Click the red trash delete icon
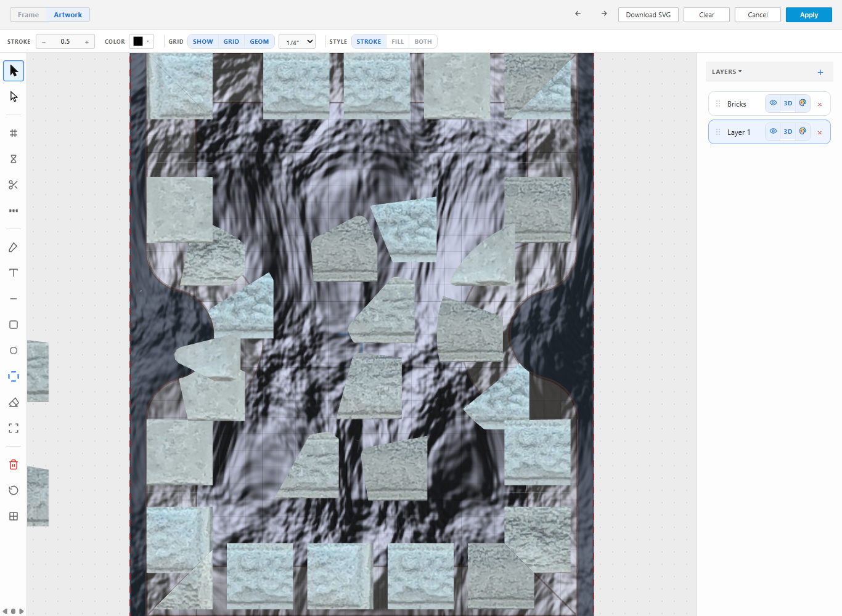The width and height of the screenshot is (842, 616). 14,464
